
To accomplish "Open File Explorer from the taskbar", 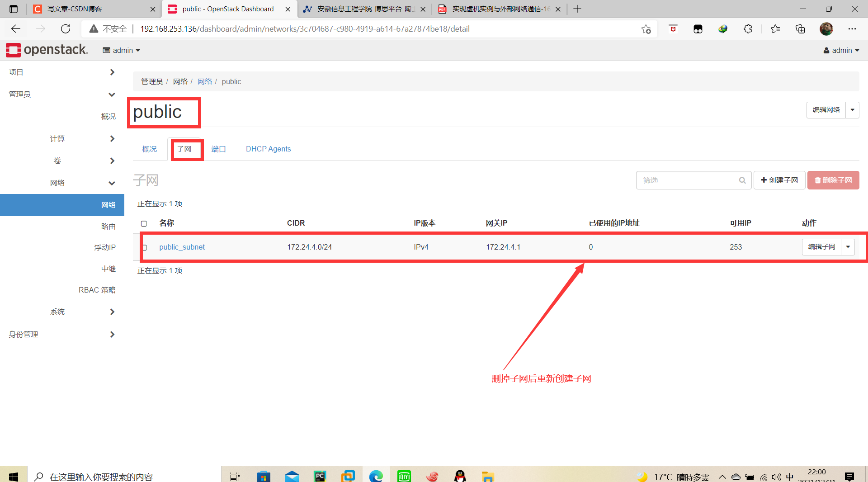I will pos(488,476).
